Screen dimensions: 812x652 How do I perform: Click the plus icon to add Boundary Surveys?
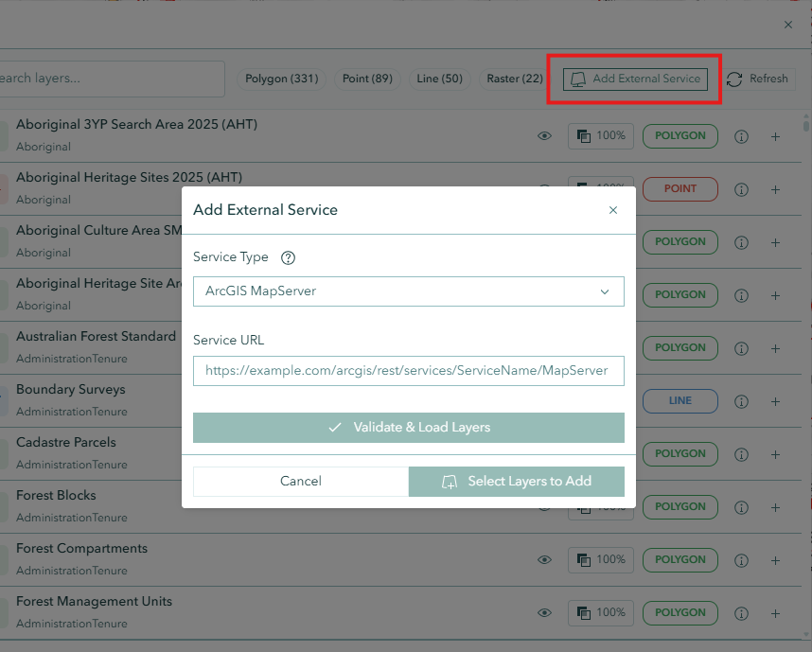pos(775,400)
